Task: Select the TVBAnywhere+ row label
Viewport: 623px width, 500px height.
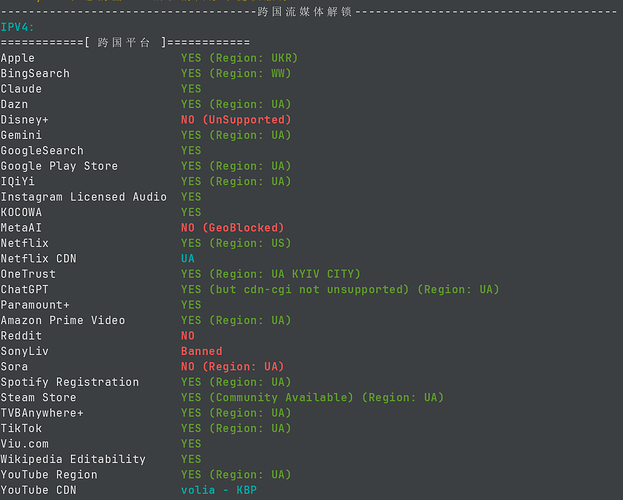Action: pos(42,413)
